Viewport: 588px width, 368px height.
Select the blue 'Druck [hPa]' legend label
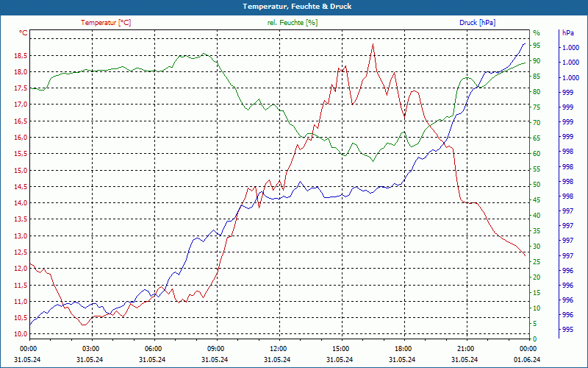pyautogui.click(x=477, y=23)
